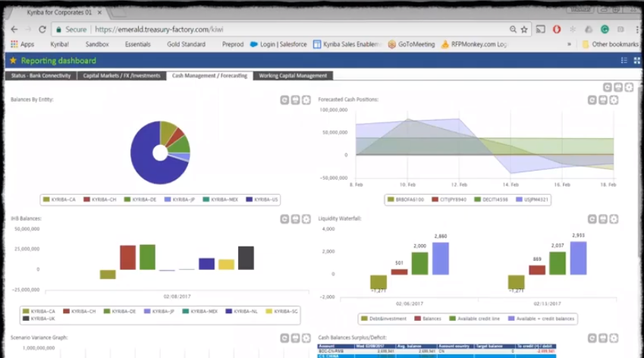Screen dimensions: 644x358
Task: Switch to list view icon in blue header
Action: tap(624, 61)
